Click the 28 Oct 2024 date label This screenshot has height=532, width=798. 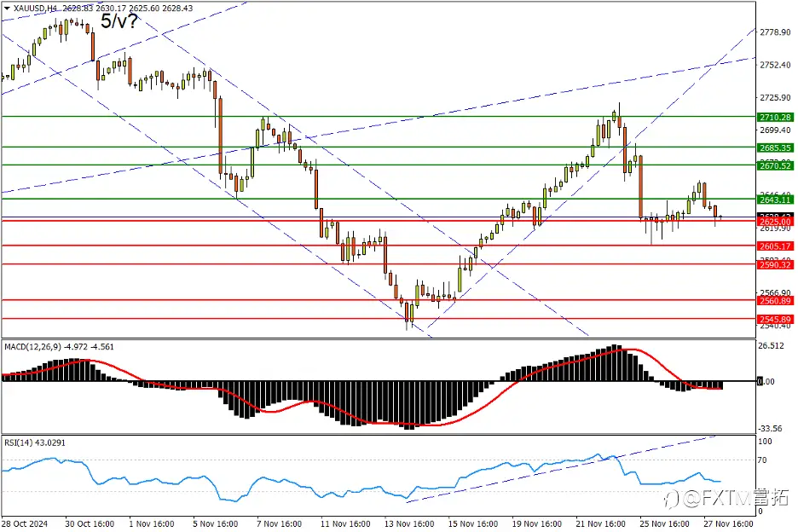coord(25,523)
